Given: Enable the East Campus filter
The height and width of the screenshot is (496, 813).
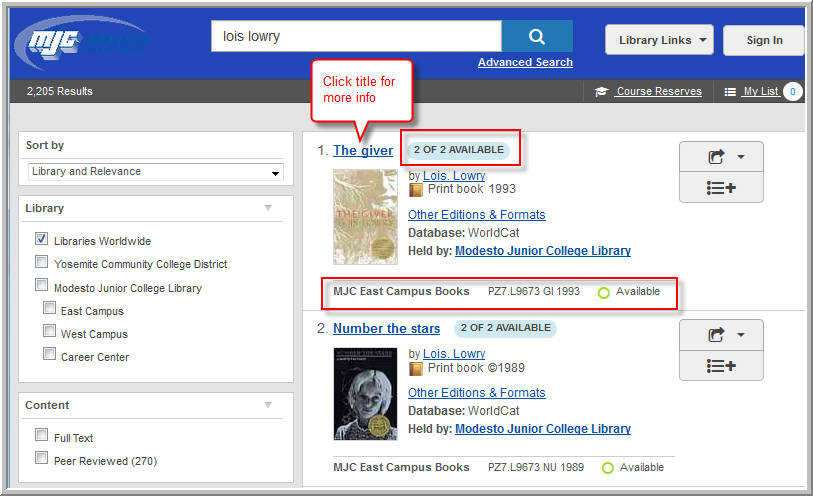Looking at the screenshot, I should 49,308.
